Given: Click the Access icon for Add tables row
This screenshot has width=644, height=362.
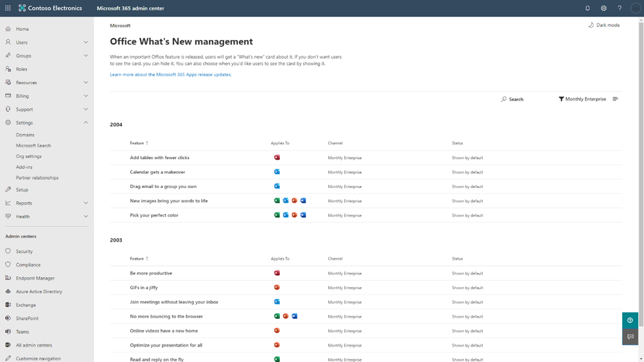Looking at the screenshot, I should coord(277,158).
